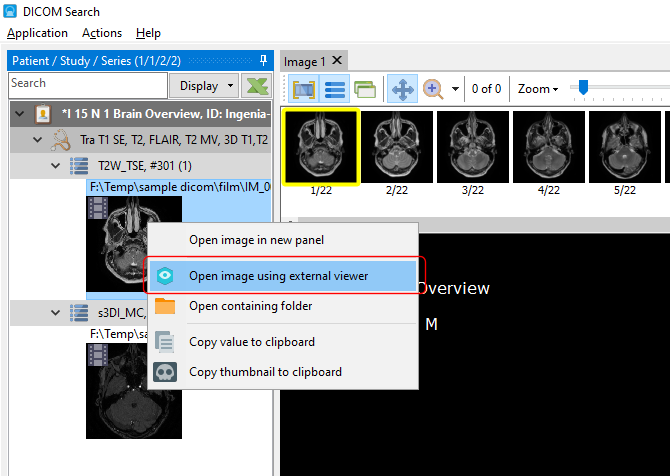Open the Actions menu
Screen dimensions: 670x476
point(101,33)
